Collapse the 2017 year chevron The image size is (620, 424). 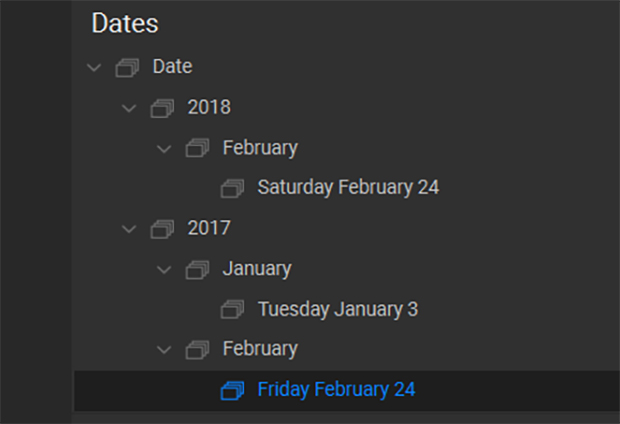pyautogui.click(x=129, y=229)
